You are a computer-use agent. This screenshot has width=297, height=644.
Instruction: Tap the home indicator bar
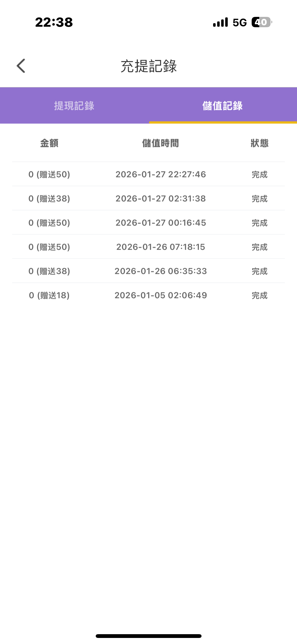[x=149, y=636]
